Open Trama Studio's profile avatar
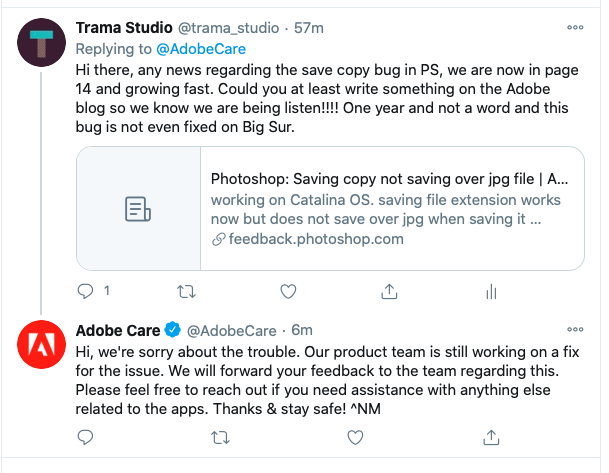This screenshot has height=473, width=609. tap(42, 42)
